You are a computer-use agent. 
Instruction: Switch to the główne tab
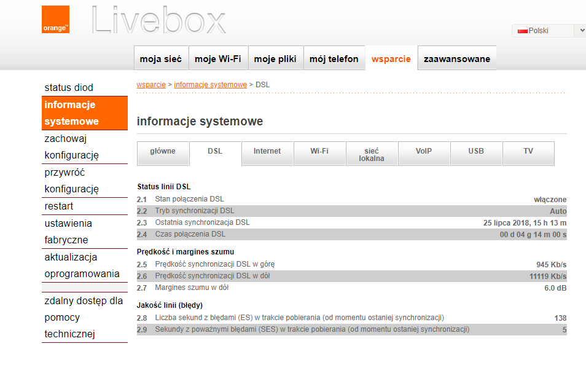[163, 152]
